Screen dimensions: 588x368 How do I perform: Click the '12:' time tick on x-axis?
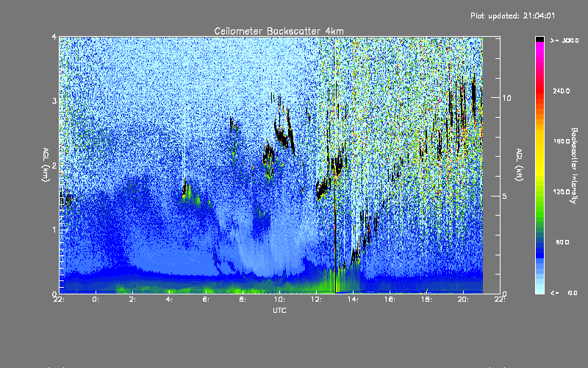tap(316, 300)
